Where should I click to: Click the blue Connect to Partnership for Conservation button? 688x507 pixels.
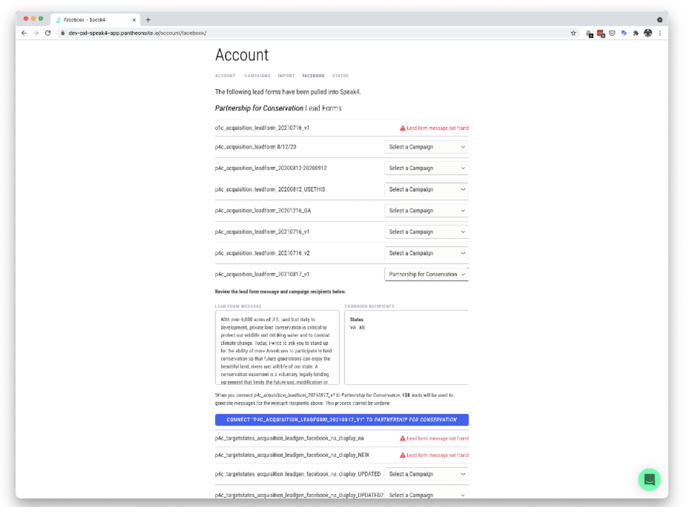[x=341, y=420]
